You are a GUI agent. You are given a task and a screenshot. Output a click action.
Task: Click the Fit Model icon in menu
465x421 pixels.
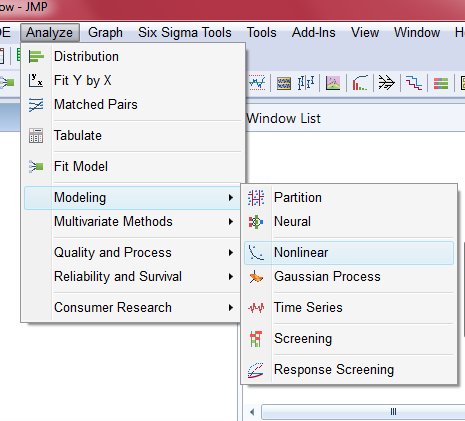pyautogui.click(x=36, y=166)
